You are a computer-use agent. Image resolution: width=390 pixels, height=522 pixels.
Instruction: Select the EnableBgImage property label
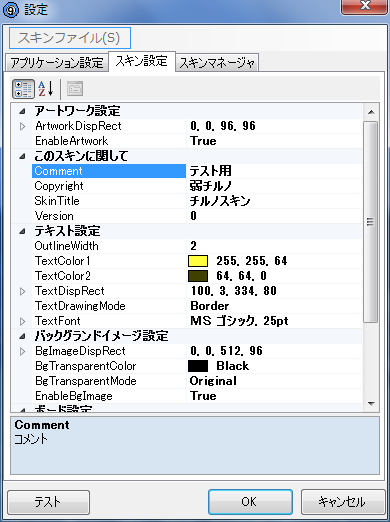[x=74, y=396]
